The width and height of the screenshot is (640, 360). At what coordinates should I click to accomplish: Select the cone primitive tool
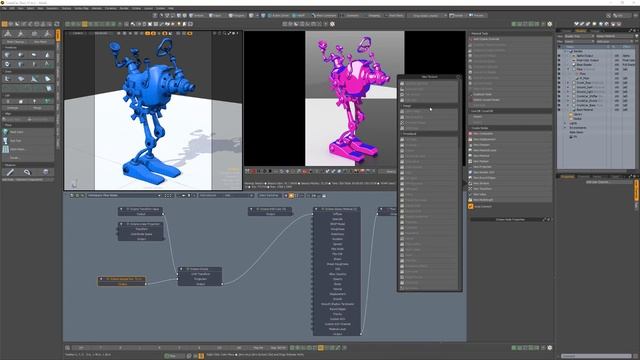[x=47, y=55]
